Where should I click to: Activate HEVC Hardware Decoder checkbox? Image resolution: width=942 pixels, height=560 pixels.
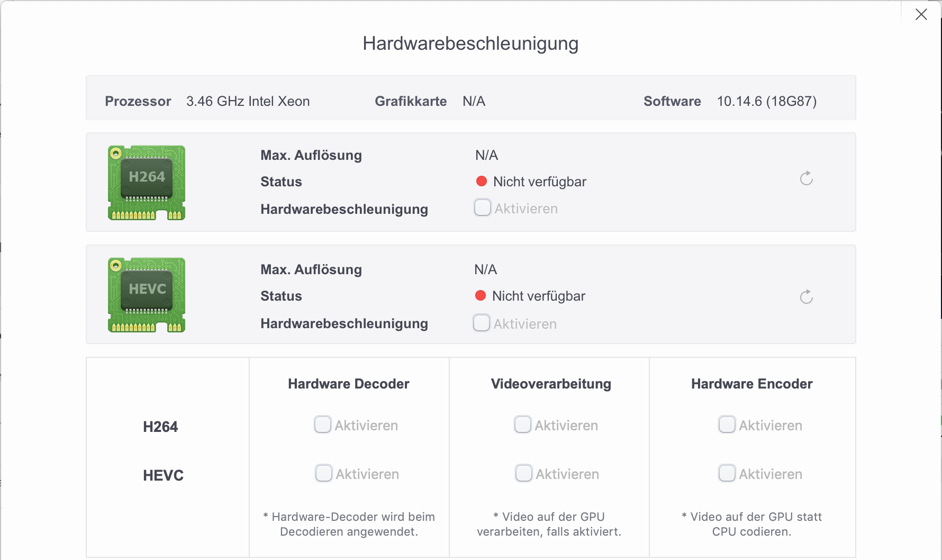323,473
